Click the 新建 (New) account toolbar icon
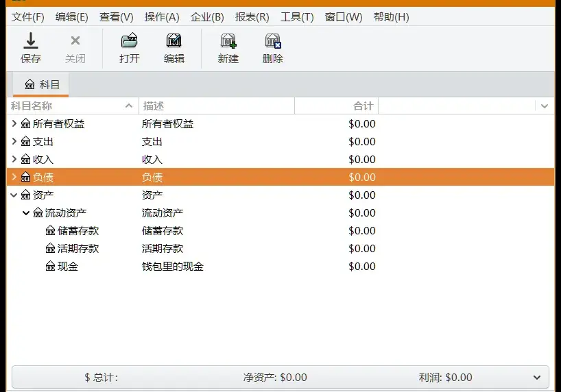561x392 pixels. click(x=228, y=40)
